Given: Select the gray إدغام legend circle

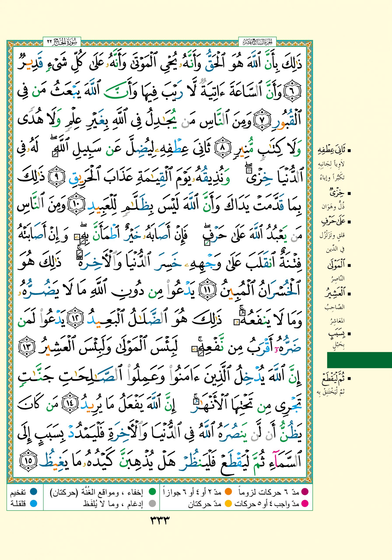Looking at the screenshot, I should point(152,503).
